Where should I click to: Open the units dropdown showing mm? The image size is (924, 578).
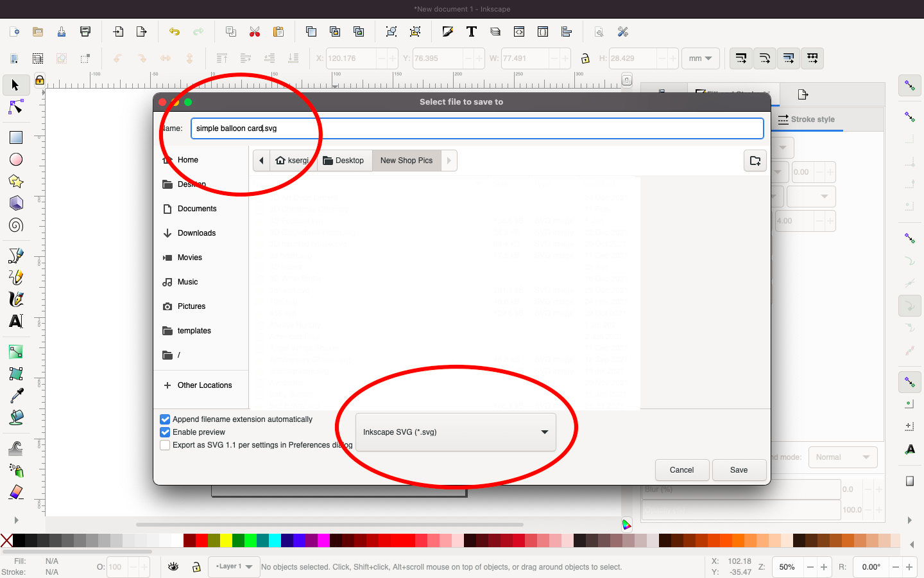pos(700,58)
